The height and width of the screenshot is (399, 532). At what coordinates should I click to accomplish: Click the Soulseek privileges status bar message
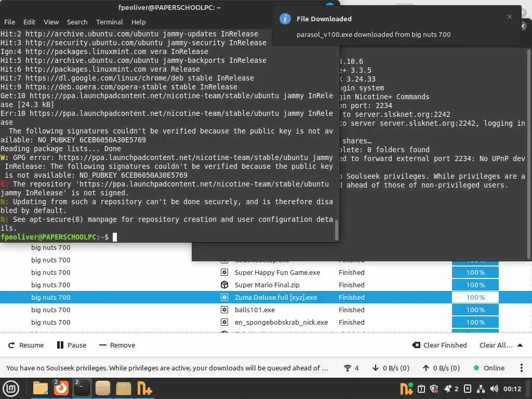(x=167, y=368)
